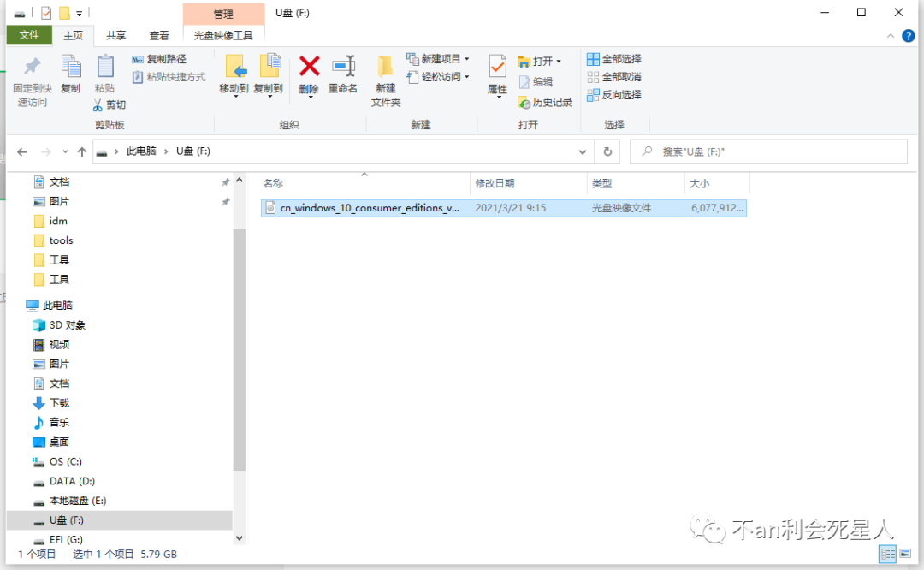This screenshot has width=924, height=570.
Task: Collapse the ribbon with chevron
Action: point(891,36)
